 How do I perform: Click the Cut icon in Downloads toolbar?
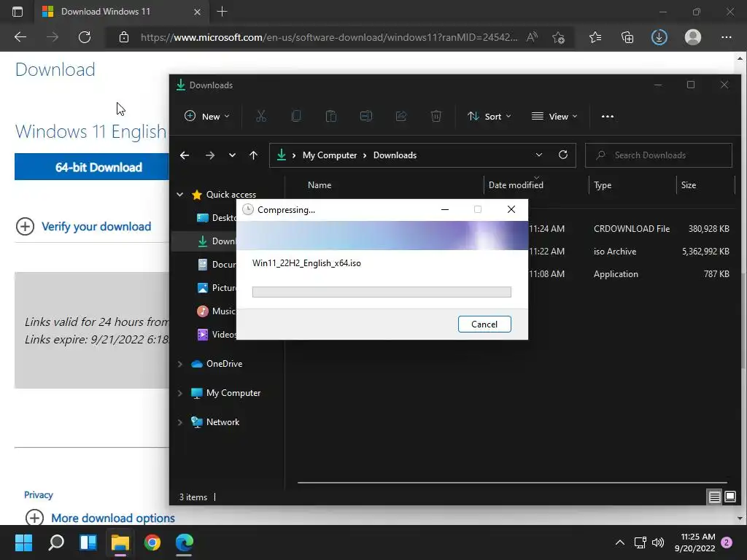click(260, 116)
